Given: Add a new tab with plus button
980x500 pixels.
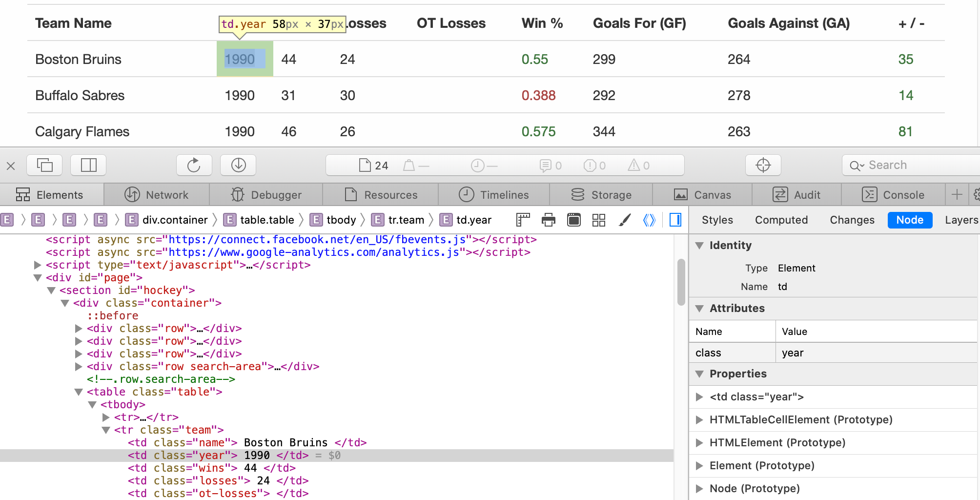Looking at the screenshot, I should [957, 195].
